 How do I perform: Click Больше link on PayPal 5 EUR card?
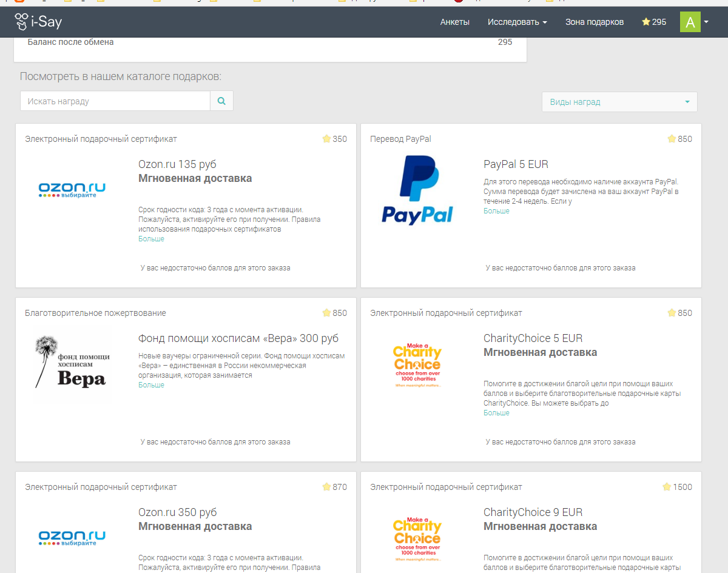(496, 211)
